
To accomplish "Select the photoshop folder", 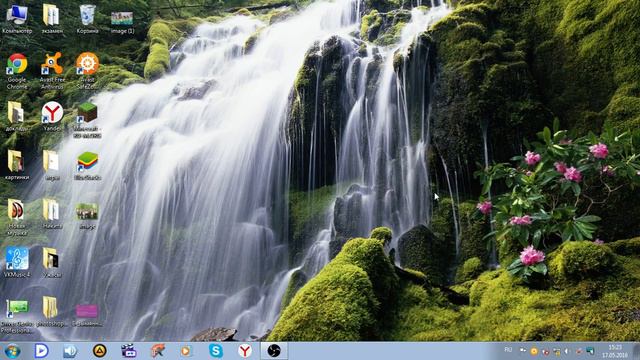I will pos(51,312).
